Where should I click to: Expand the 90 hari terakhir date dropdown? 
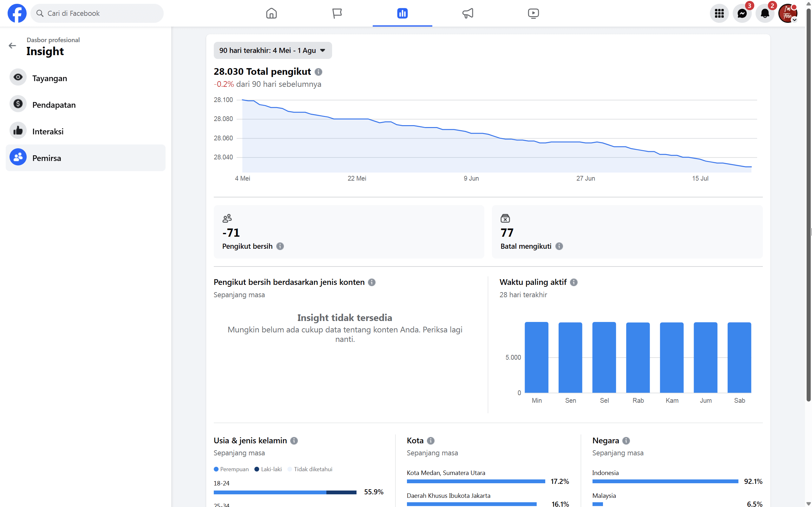[x=272, y=50]
